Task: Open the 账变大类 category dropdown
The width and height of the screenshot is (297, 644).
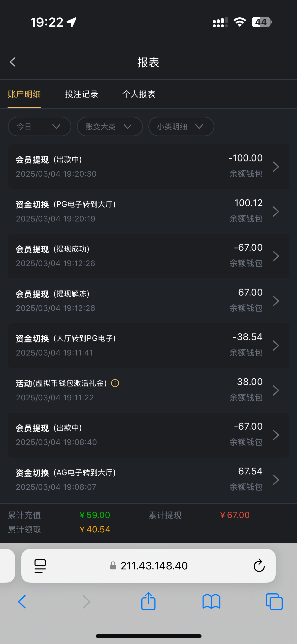Action: click(x=110, y=126)
